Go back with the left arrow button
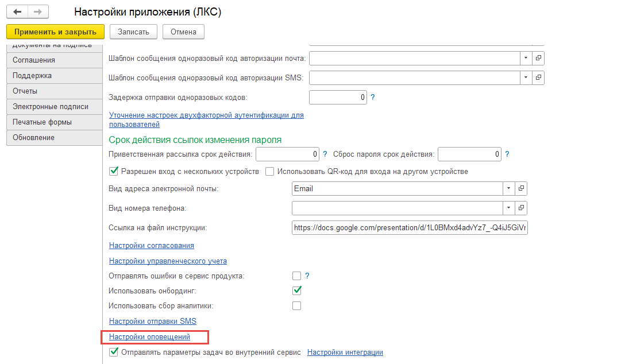The height and width of the screenshot is (364, 625). [x=17, y=12]
